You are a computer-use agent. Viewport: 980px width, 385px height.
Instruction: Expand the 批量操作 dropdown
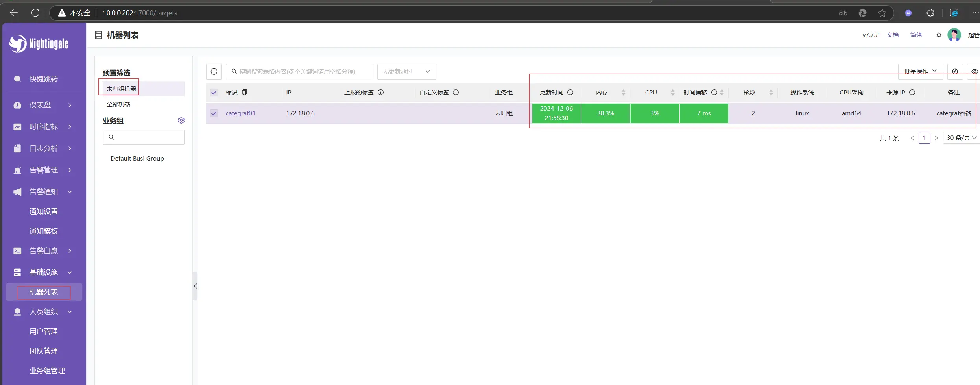(x=920, y=72)
